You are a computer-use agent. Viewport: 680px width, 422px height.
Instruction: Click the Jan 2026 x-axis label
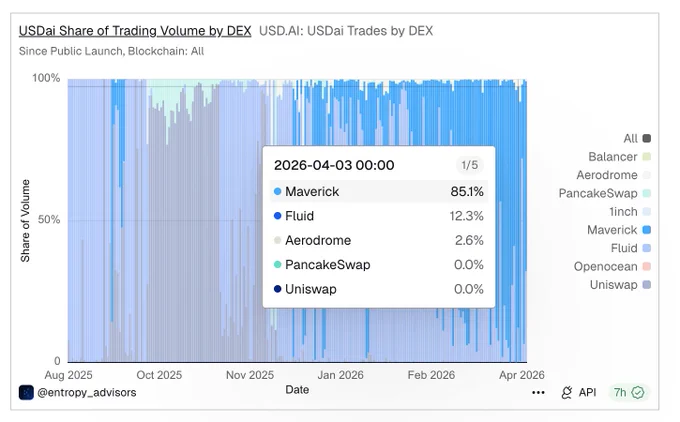[x=340, y=375]
